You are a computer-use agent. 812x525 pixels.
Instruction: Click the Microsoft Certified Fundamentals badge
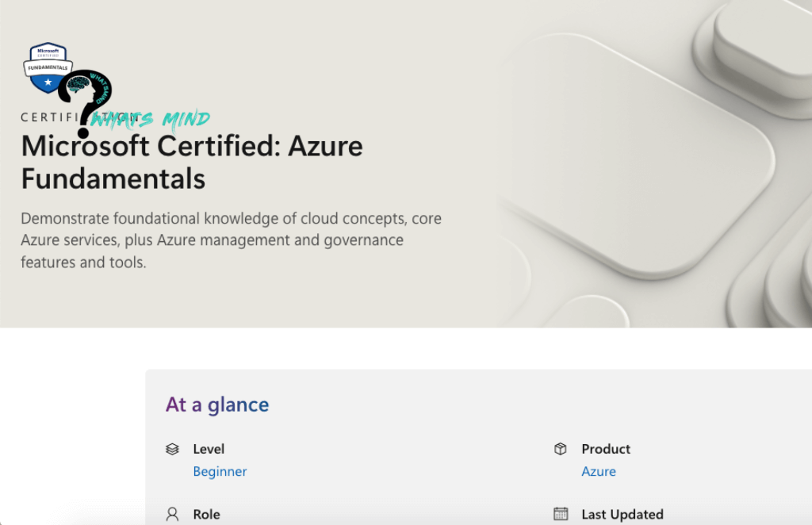[48, 67]
